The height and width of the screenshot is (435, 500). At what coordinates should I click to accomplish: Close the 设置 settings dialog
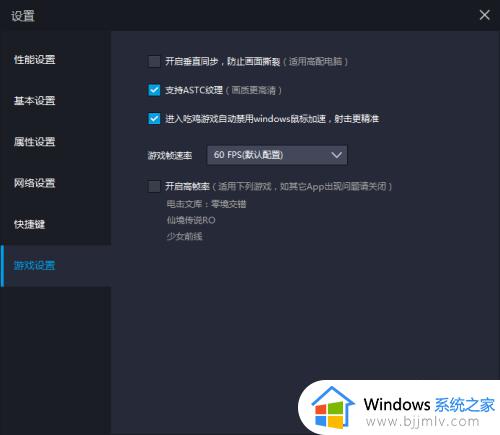[484, 15]
